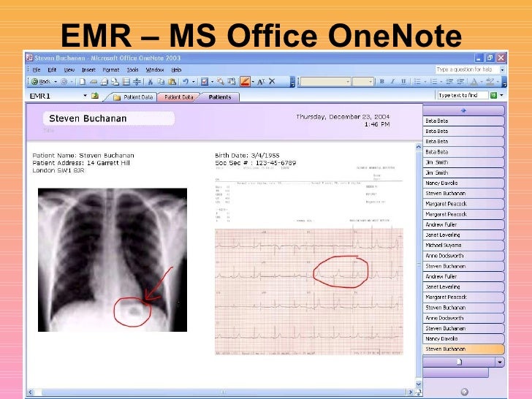Click the Steven Buchanan page title field

(109, 118)
